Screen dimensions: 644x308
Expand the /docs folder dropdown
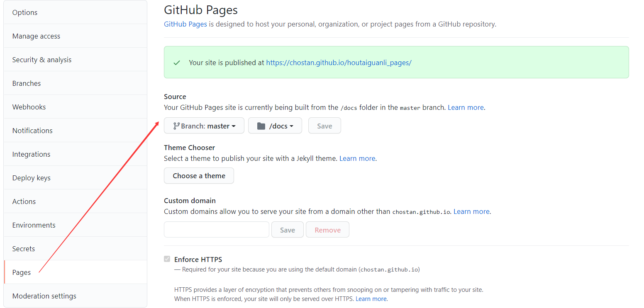click(x=275, y=126)
